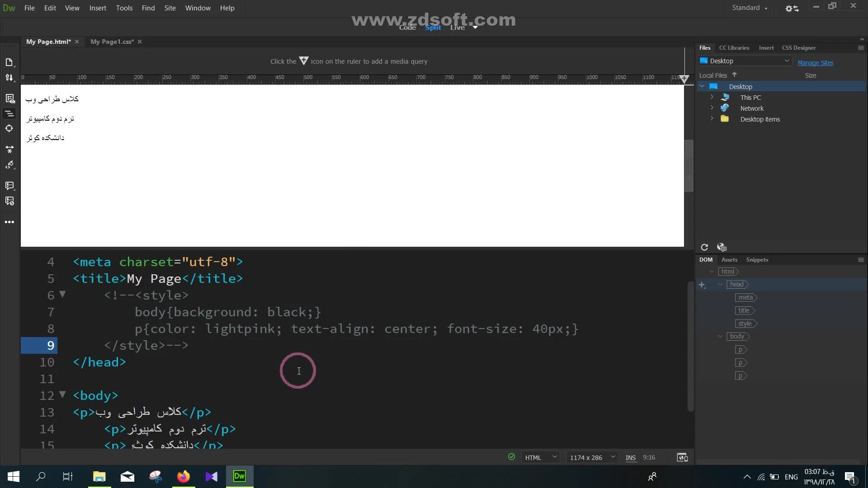Open the window size 1174 x 286 dropdown
868x488 pixels.
click(591, 457)
